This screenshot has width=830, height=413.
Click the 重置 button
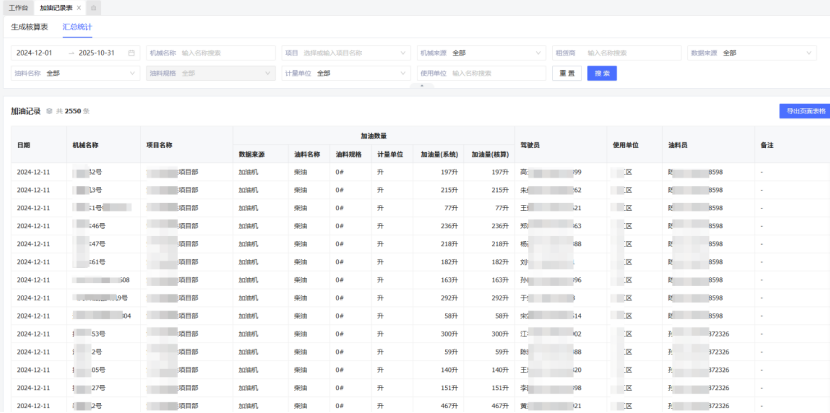(x=567, y=73)
